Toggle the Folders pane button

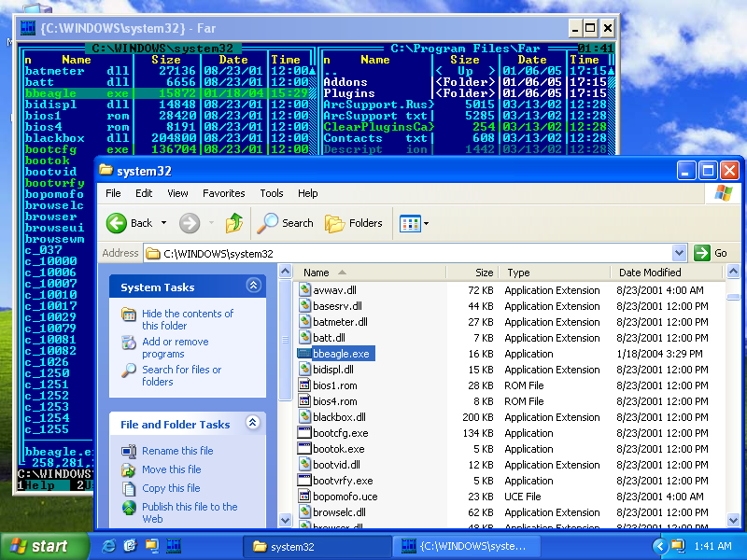[x=354, y=223]
